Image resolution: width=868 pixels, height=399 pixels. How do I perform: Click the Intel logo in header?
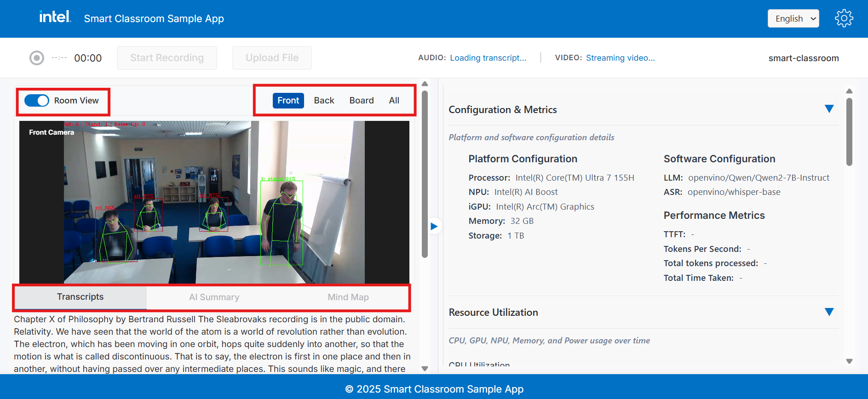click(55, 17)
